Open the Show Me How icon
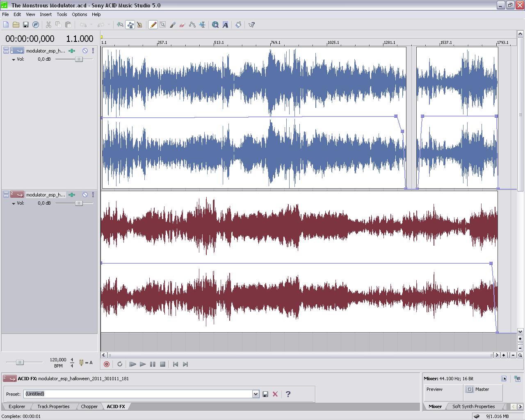This screenshot has height=420, width=525. pyautogui.click(x=238, y=25)
